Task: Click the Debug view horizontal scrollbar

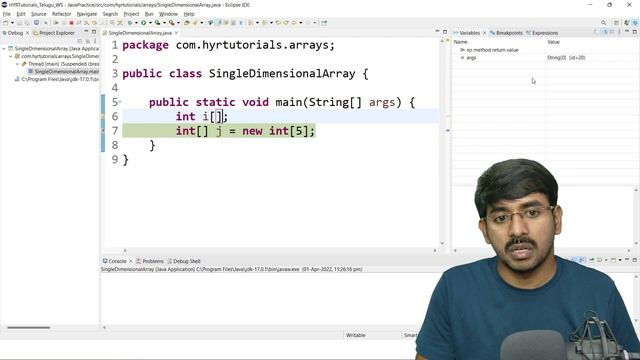Action: click(29, 327)
